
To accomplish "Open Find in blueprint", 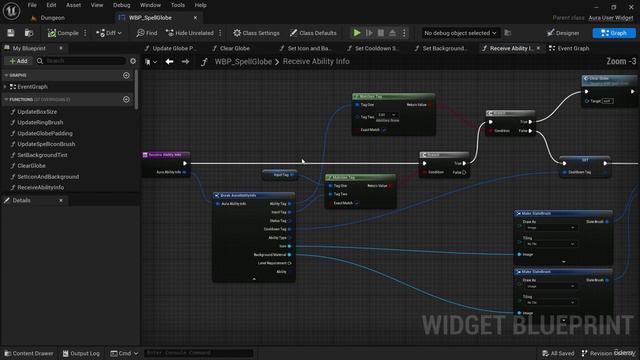I will click(x=147, y=33).
